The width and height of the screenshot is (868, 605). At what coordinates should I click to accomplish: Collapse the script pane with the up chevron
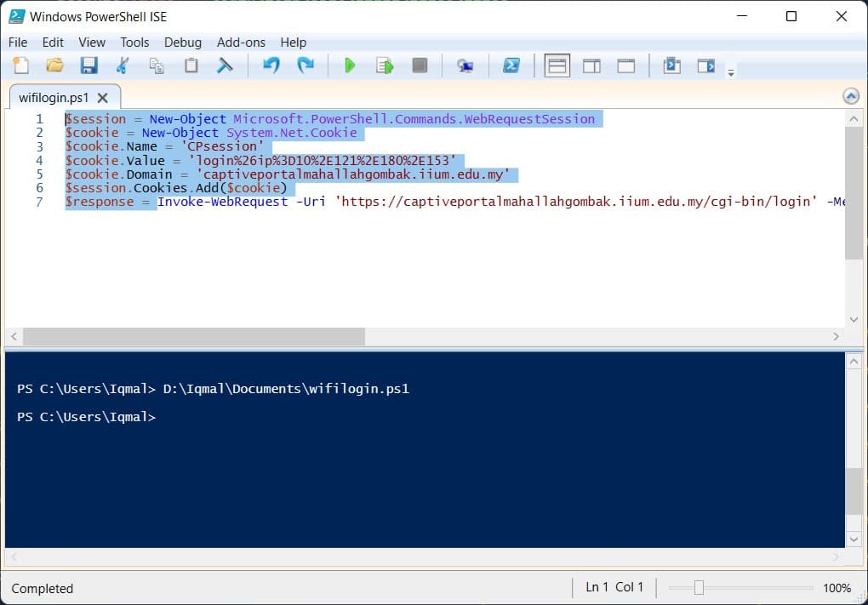point(851,96)
